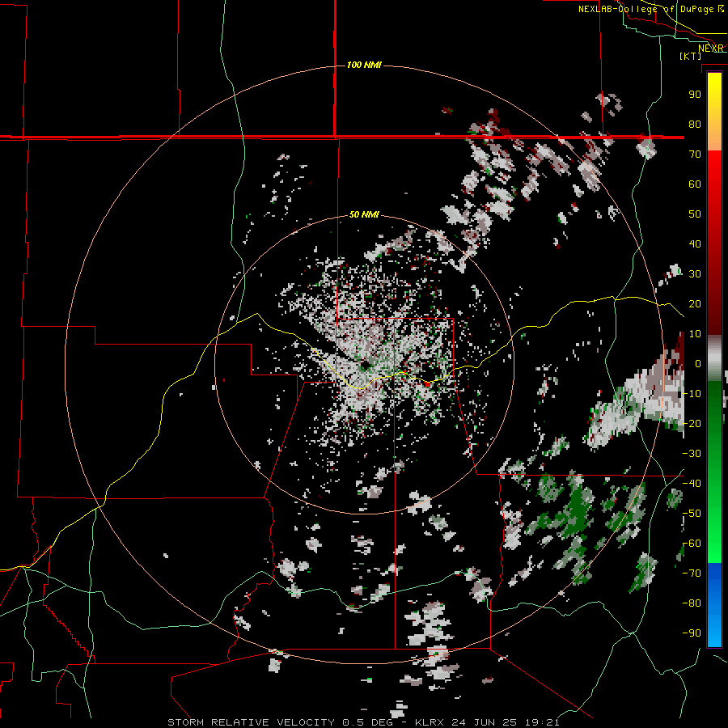
Task: Click the KLRX station identifier in caption
Action: click(431, 722)
